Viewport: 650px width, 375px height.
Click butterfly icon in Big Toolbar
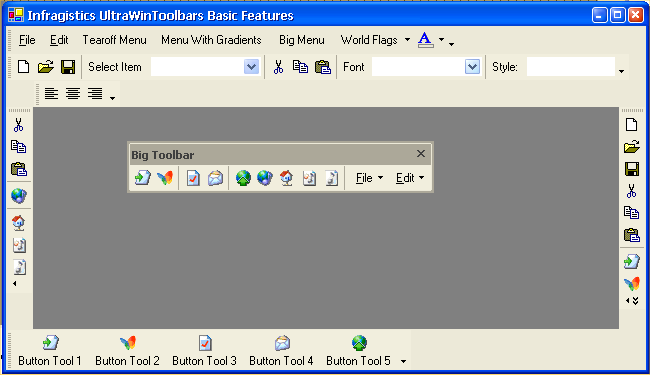point(165,178)
